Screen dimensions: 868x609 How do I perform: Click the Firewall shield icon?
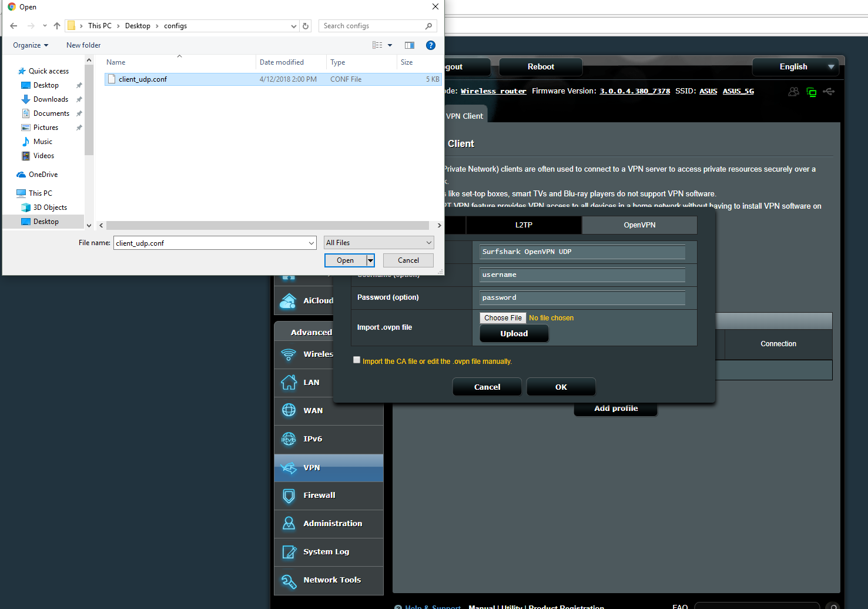[289, 496]
